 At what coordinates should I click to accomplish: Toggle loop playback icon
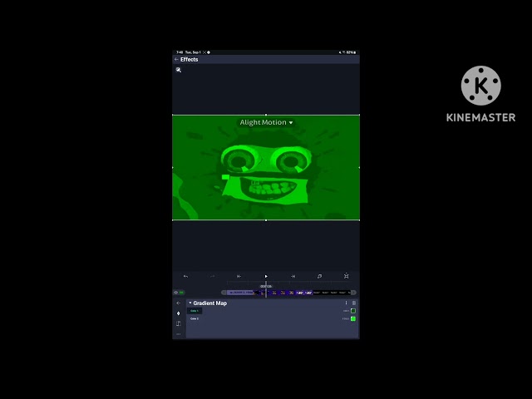tap(319, 276)
